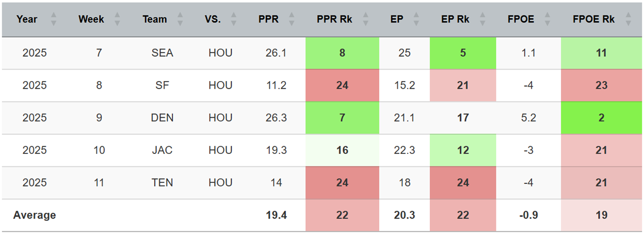This screenshot has height=234, width=644.
Task: Click the sort arrows beside EP Rk
Action: [482, 20]
